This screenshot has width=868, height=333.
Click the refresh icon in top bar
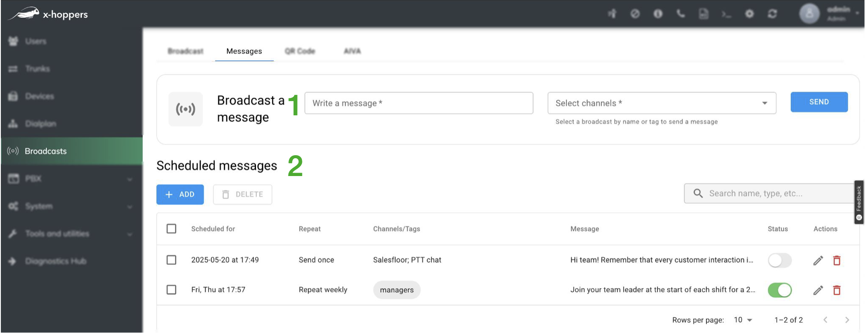(772, 14)
